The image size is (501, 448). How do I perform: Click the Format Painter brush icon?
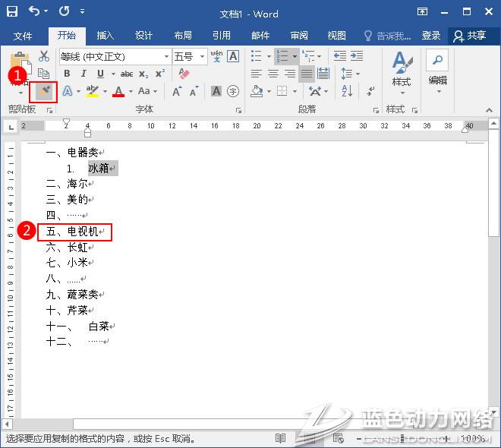point(44,91)
